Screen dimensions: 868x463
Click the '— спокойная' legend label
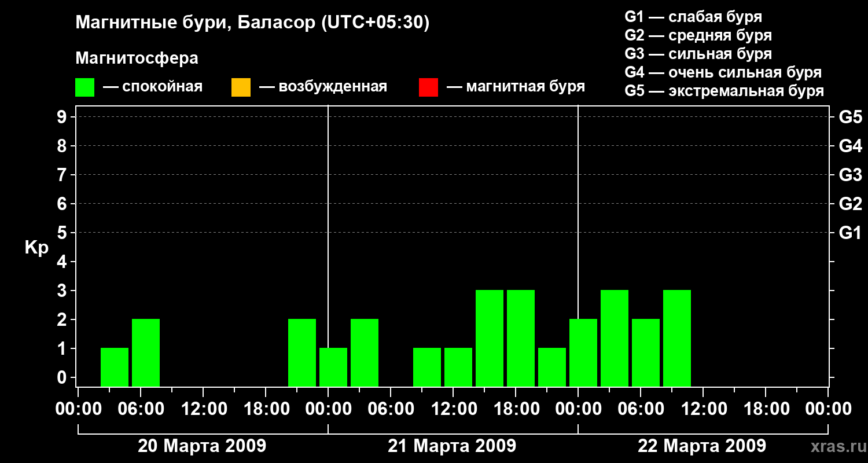click(153, 87)
